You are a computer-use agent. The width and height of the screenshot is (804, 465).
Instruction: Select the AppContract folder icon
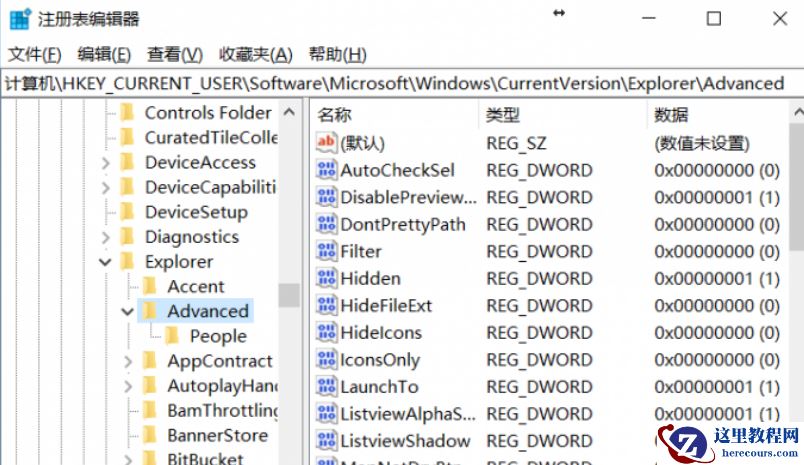pyautogui.click(x=149, y=360)
